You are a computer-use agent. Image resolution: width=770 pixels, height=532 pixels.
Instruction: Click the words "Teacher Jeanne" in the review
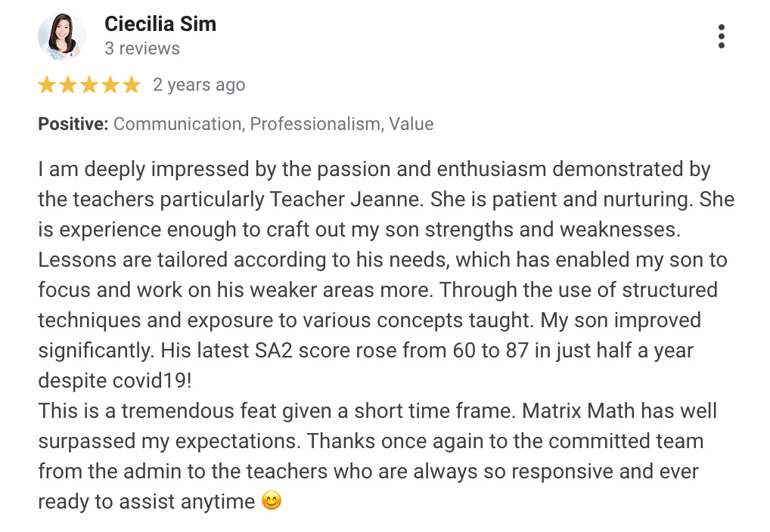[350, 199]
